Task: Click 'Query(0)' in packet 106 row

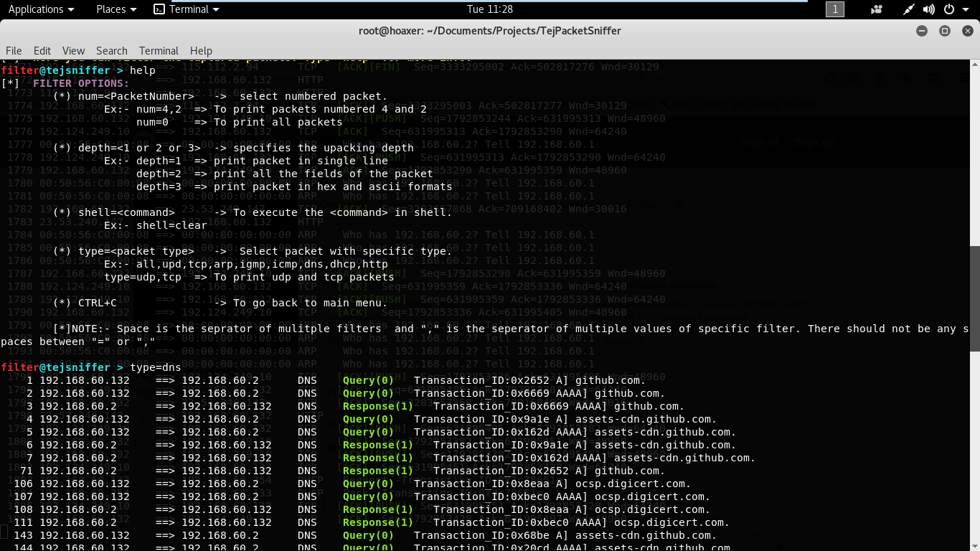Action: pyautogui.click(x=368, y=484)
